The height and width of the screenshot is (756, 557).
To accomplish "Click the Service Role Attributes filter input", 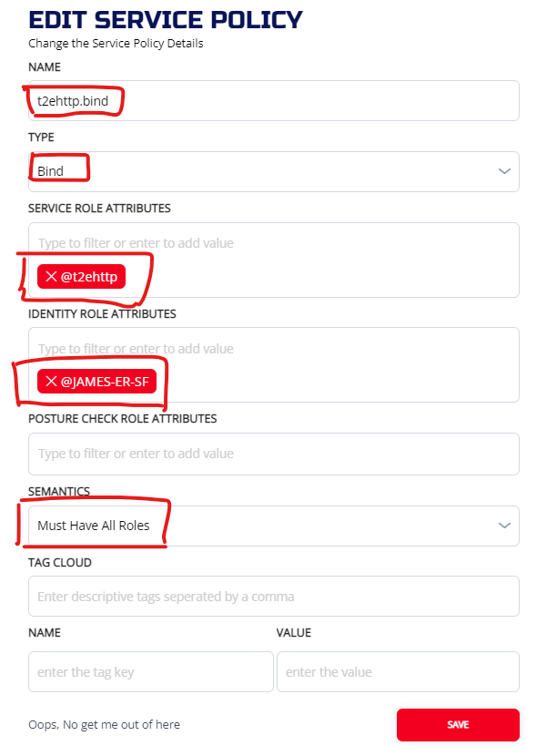I will tap(273, 243).
